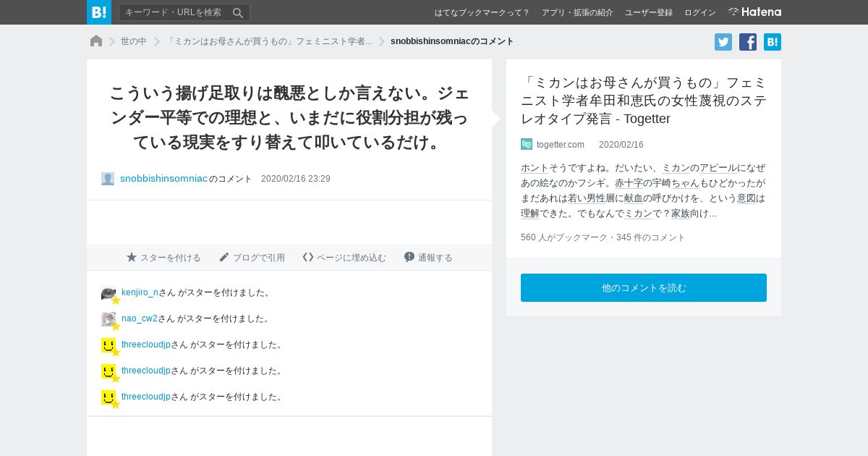Open アプリ・拡張の紹介 link

577,12
